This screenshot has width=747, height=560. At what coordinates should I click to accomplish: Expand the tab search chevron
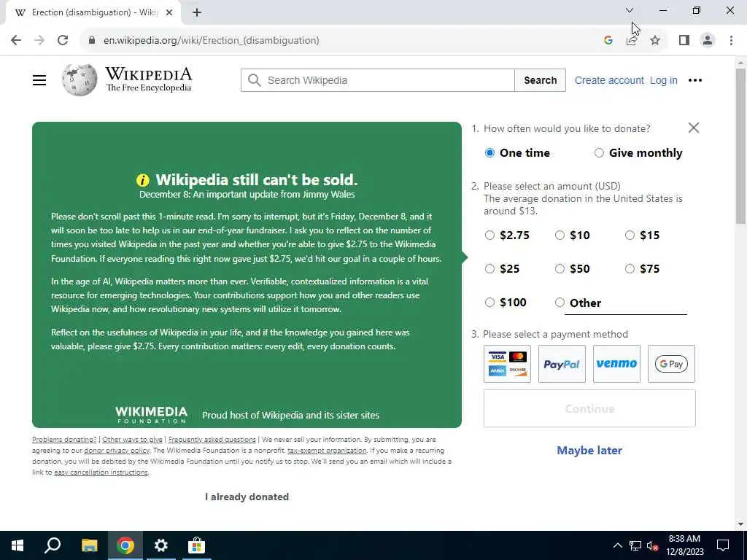coord(630,10)
